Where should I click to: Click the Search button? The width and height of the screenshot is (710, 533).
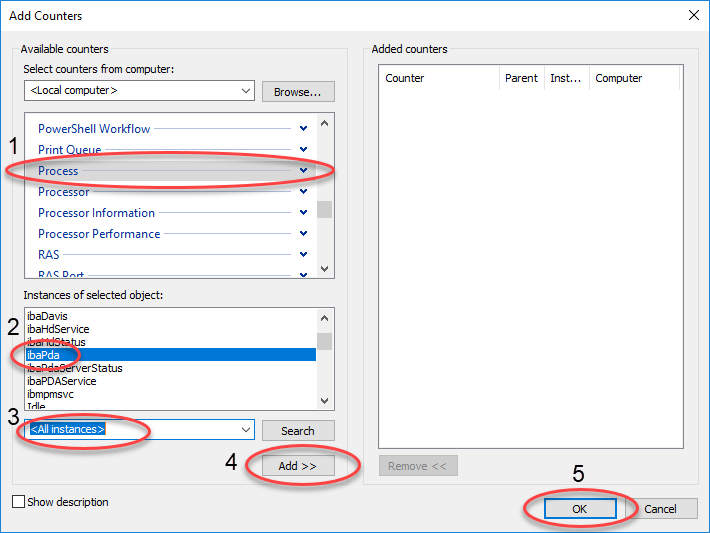click(x=298, y=430)
